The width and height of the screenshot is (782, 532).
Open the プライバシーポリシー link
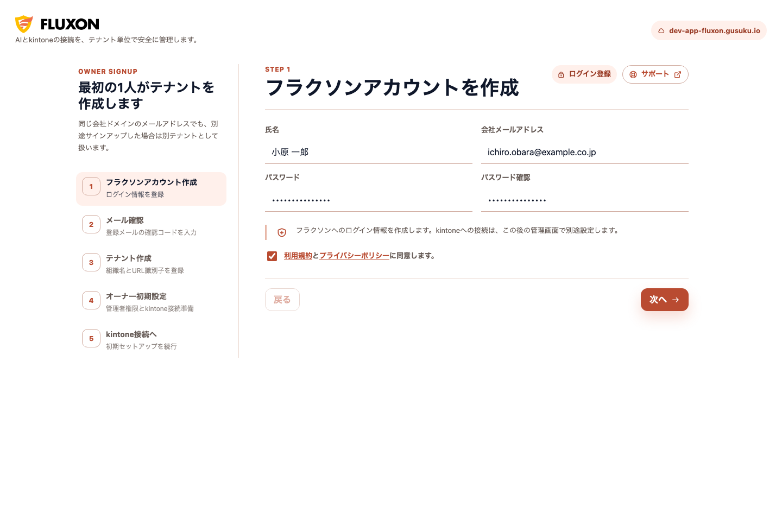354,256
